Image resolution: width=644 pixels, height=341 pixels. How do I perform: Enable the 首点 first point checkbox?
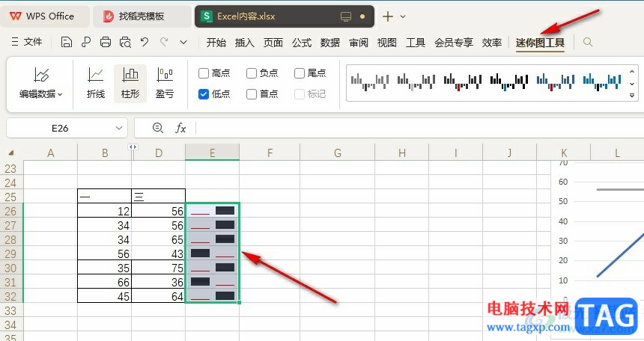pos(252,94)
